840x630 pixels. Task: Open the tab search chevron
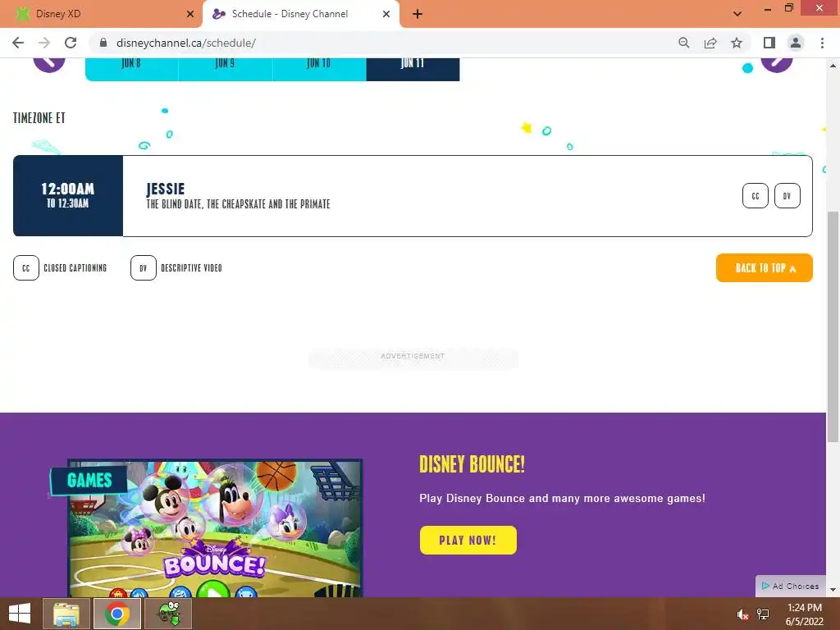click(737, 14)
